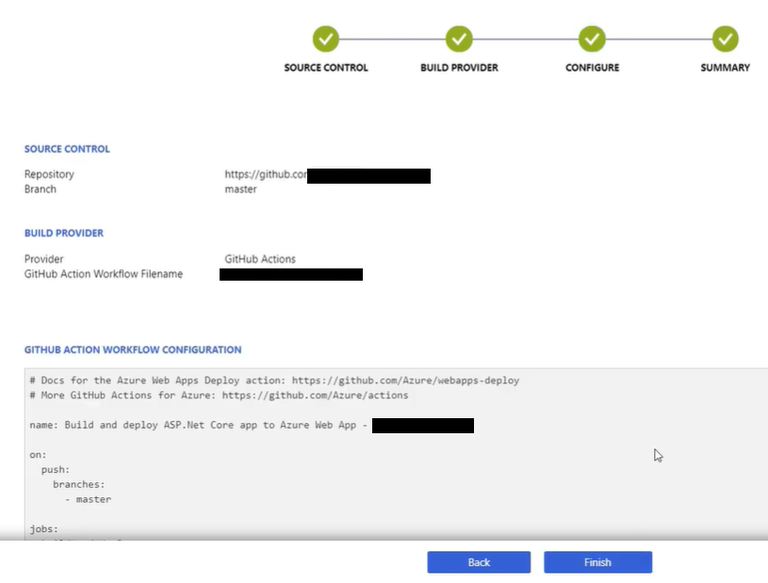768x583 pixels.
Task: Click the Finish button
Action: point(598,562)
